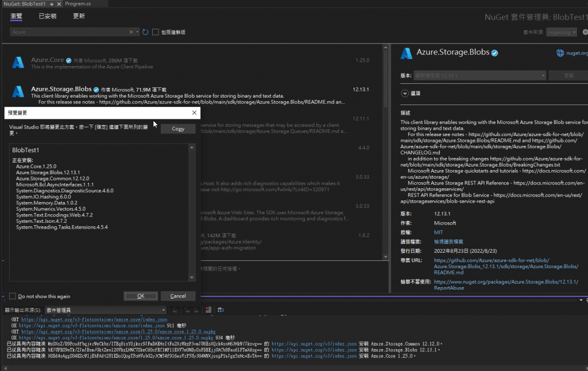
Task: Open the azure.core.1.25.0.nupkg GET link in output
Action: (118, 331)
